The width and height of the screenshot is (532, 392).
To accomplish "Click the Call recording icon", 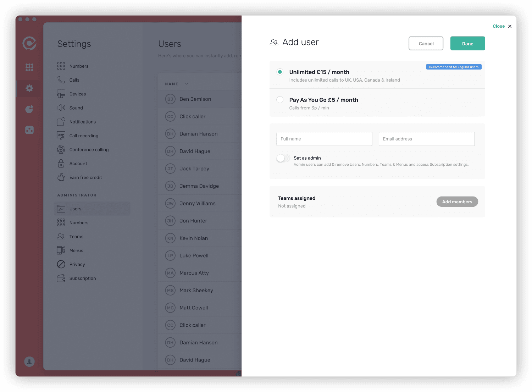I will coord(61,136).
